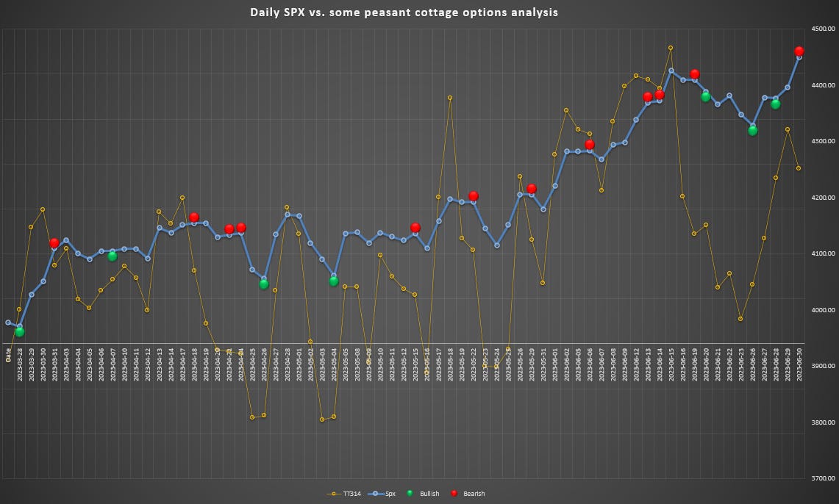Click the red Bearish marker on 2023-06-30
Image resolution: width=839 pixels, height=504 pixels.
coord(799,51)
